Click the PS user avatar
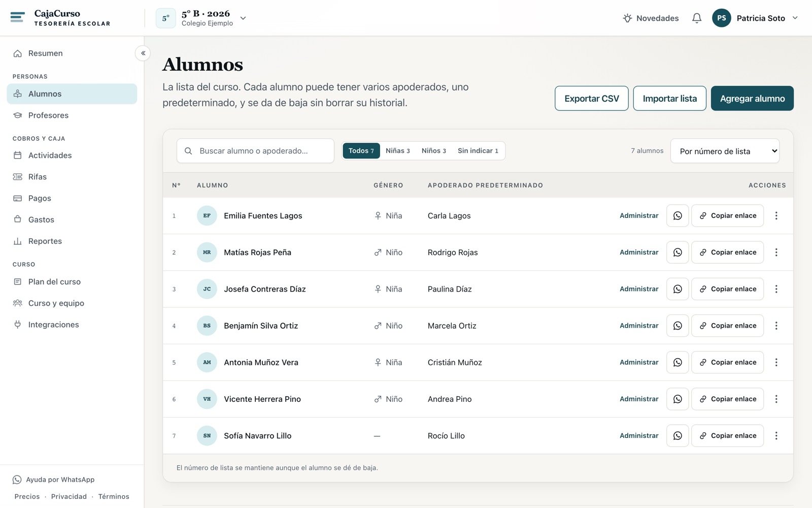This screenshot has width=812, height=508. tap(721, 18)
